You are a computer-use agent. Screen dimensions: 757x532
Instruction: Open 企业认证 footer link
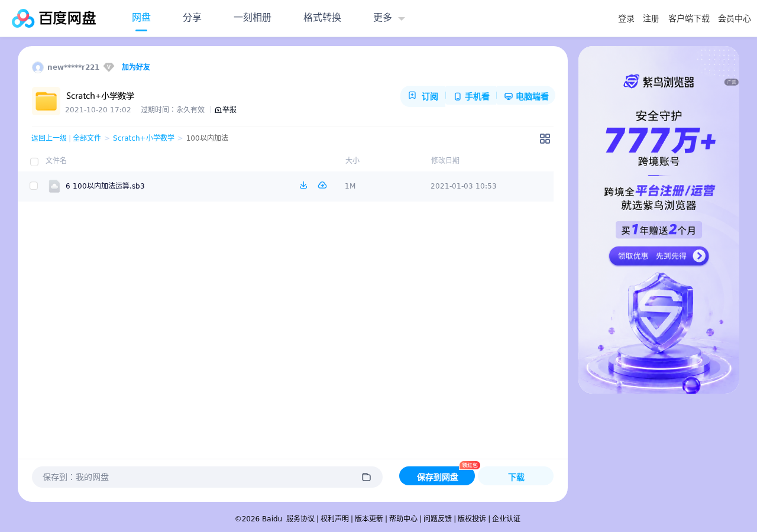(x=506, y=519)
